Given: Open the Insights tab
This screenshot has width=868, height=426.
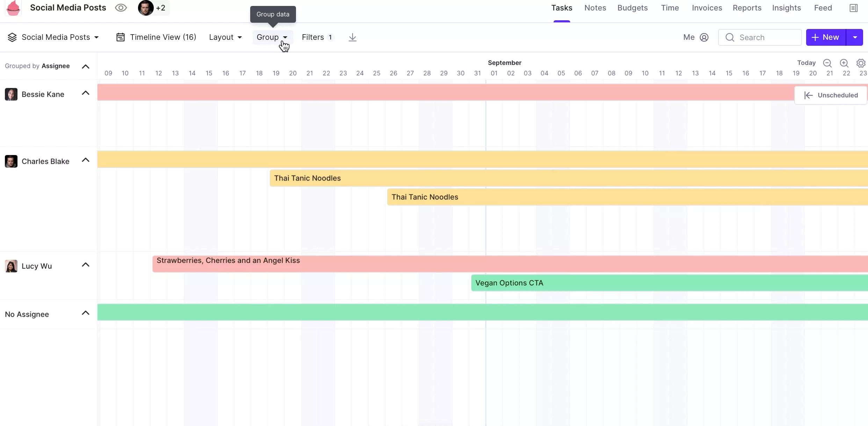Looking at the screenshot, I should tap(787, 8).
